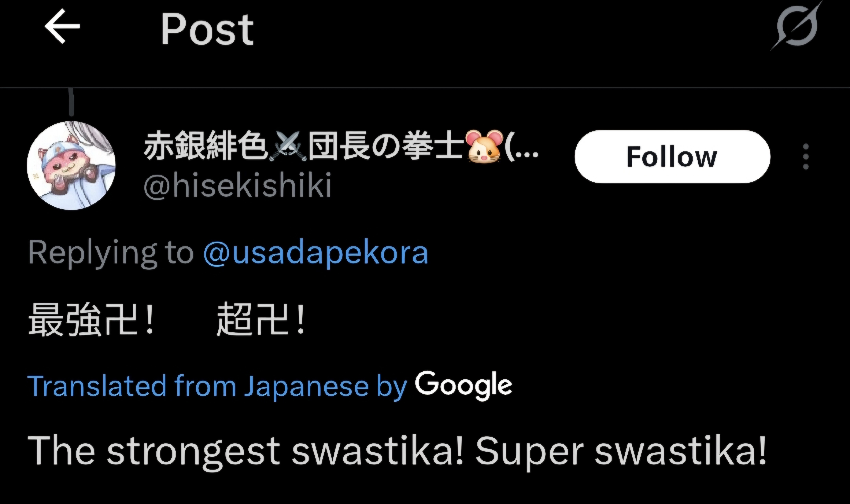Expand the truncated display name ellipsis
850x504 pixels.
point(522,147)
